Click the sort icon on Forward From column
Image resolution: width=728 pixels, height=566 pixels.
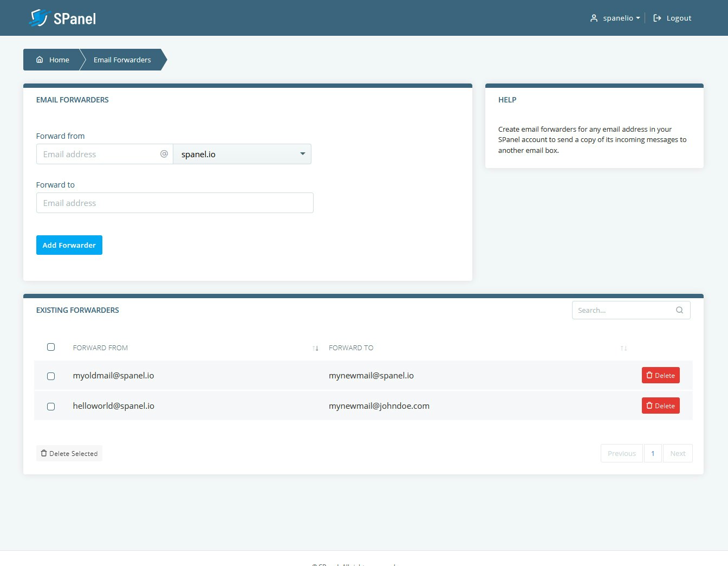pos(316,348)
